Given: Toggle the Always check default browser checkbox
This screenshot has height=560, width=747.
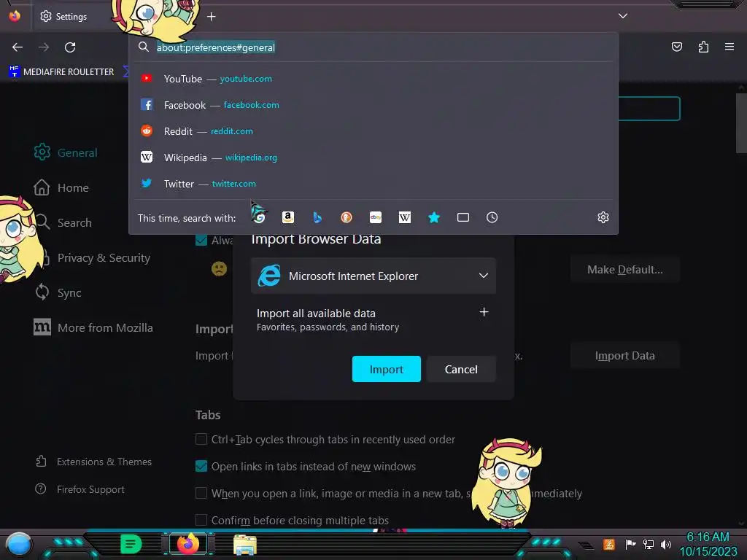Looking at the screenshot, I should tap(201, 241).
